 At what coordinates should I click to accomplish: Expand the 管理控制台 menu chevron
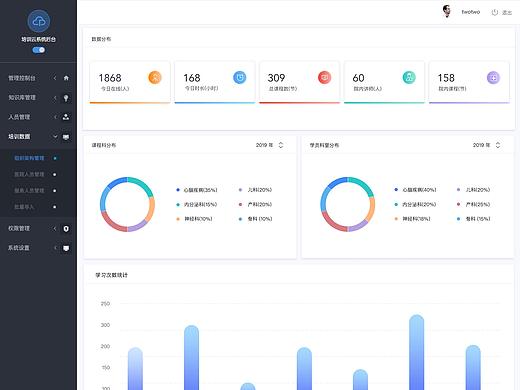click(55, 78)
